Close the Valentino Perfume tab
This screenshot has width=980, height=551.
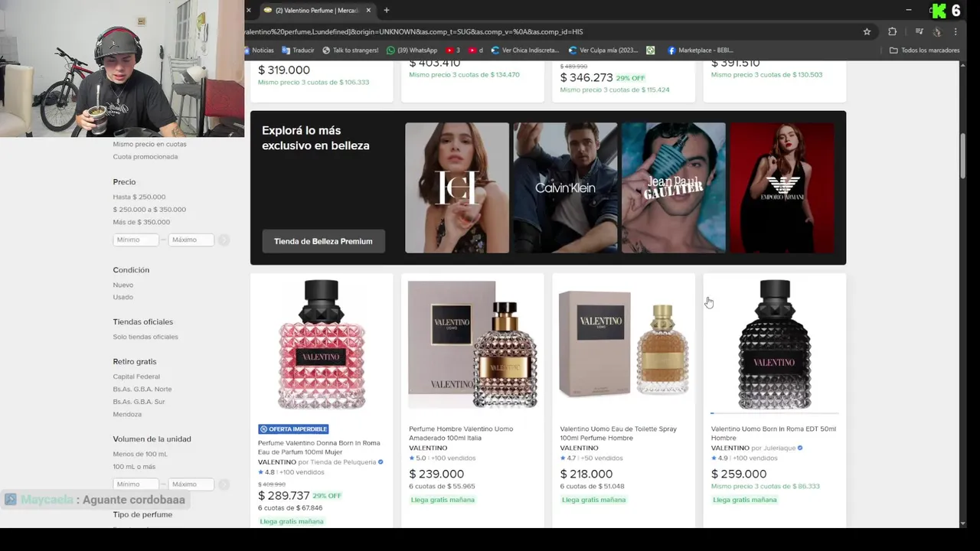click(368, 10)
